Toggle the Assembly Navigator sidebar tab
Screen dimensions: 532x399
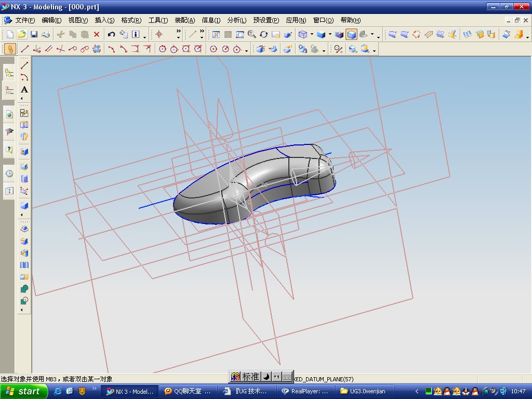(9, 73)
